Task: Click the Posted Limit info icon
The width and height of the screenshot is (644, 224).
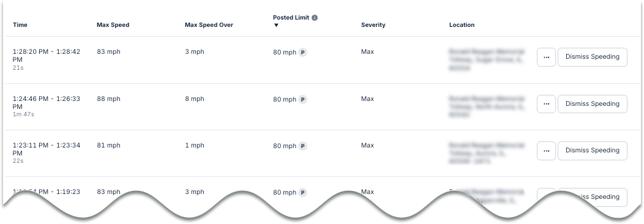Action: (x=315, y=18)
